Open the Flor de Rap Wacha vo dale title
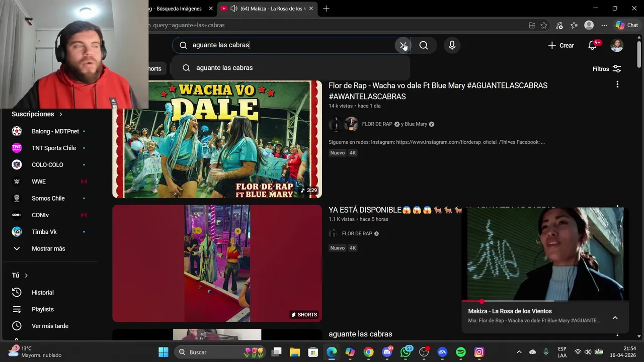Screen dimensions: 644x362 point(438,91)
